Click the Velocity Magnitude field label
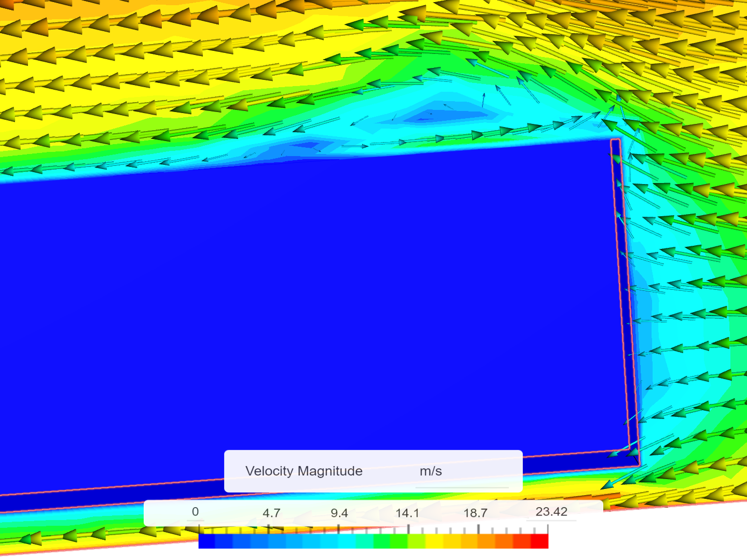Image resolution: width=747 pixels, height=560 pixels. [303, 471]
